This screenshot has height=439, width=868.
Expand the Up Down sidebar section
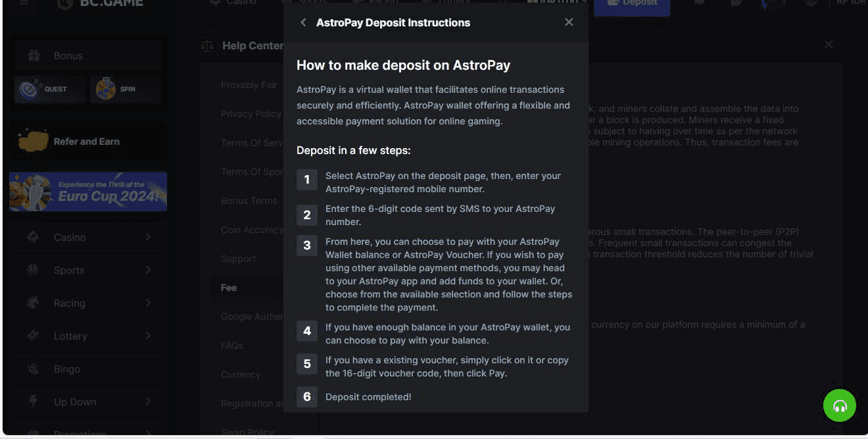[x=148, y=401]
